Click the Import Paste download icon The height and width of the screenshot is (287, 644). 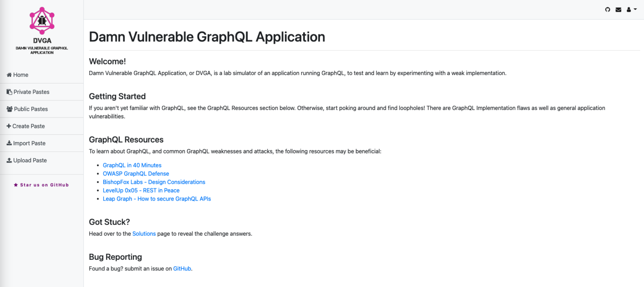pos(9,143)
